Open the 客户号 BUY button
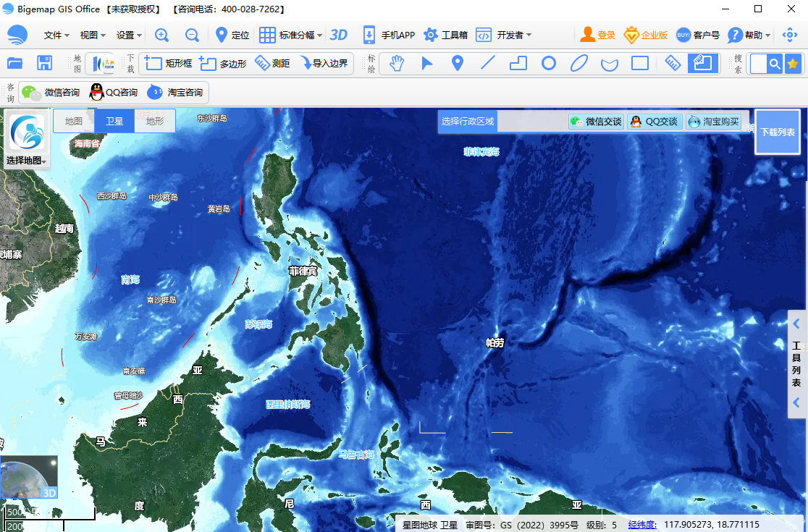Screen dimensions: 808x532 pyautogui.click(x=698, y=35)
